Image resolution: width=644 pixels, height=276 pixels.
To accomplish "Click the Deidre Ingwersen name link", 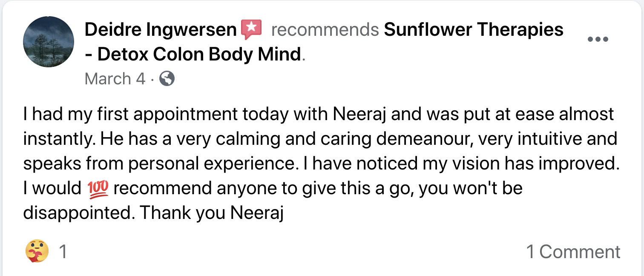I will click(160, 30).
